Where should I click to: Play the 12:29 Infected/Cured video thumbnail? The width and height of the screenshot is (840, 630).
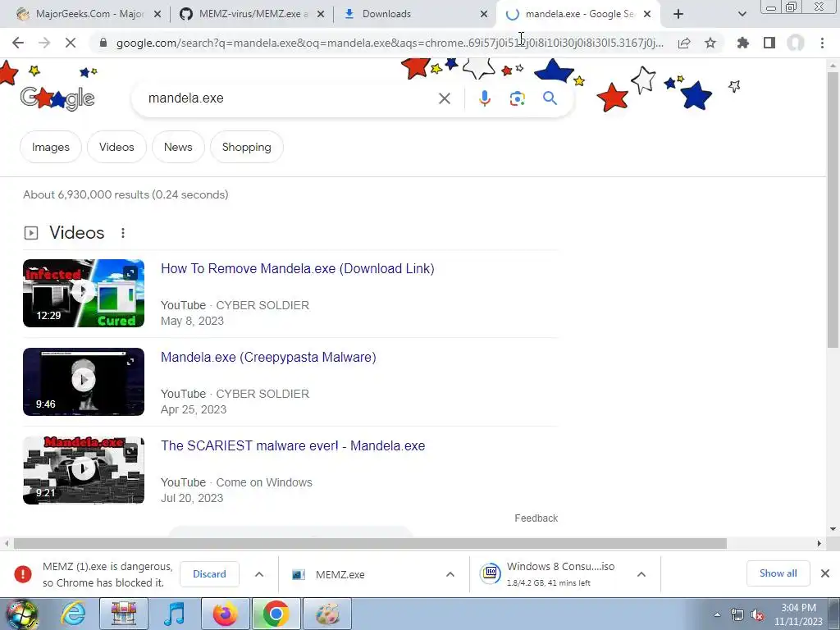click(84, 293)
